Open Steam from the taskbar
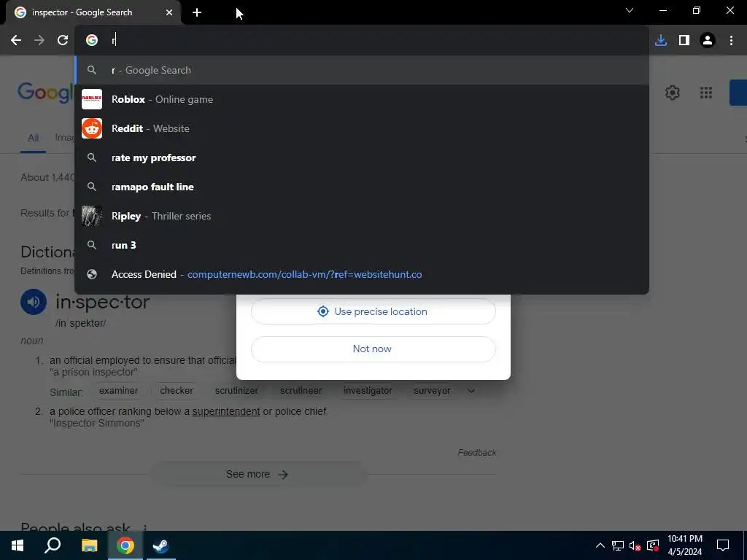This screenshot has width=747, height=560. point(160,545)
